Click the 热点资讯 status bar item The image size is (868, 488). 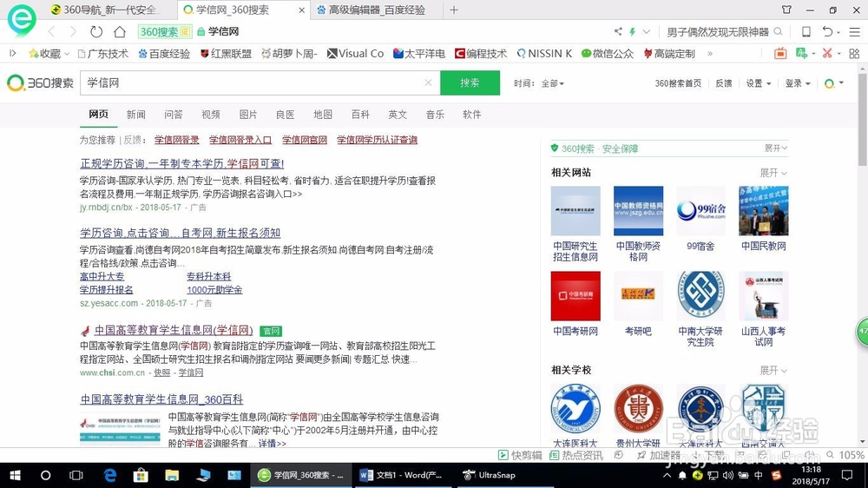coord(576,455)
